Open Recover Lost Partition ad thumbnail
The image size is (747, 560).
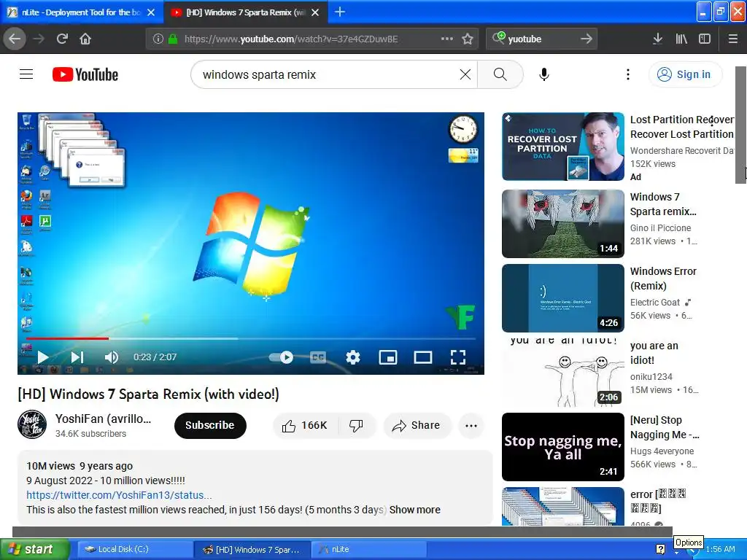[563, 146]
